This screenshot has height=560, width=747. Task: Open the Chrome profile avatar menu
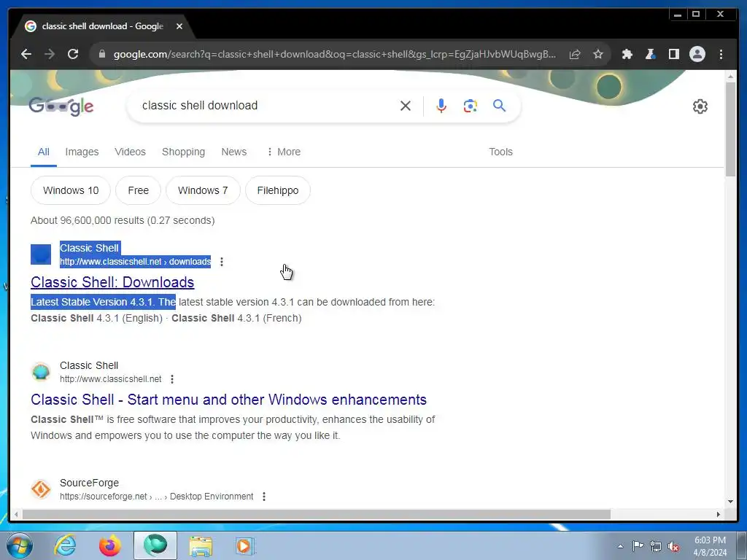click(x=697, y=54)
